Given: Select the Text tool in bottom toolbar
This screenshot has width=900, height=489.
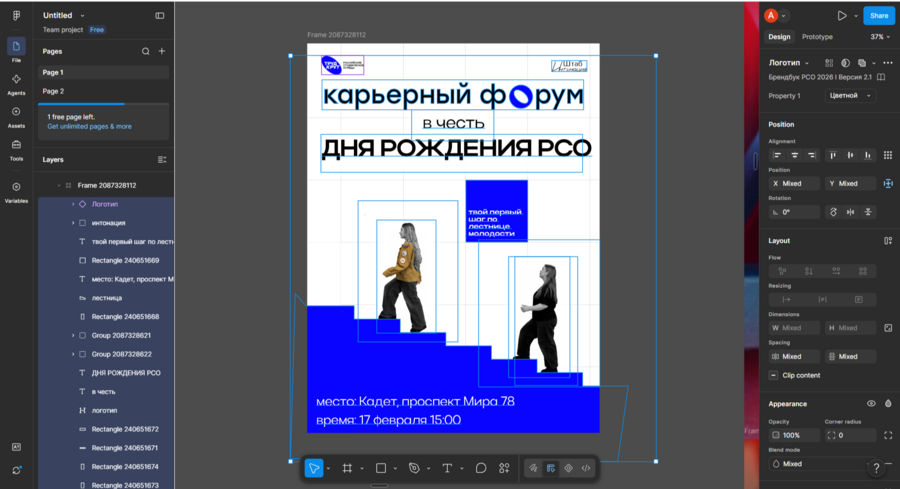Looking at the screenshot, I should click(447, 468).
